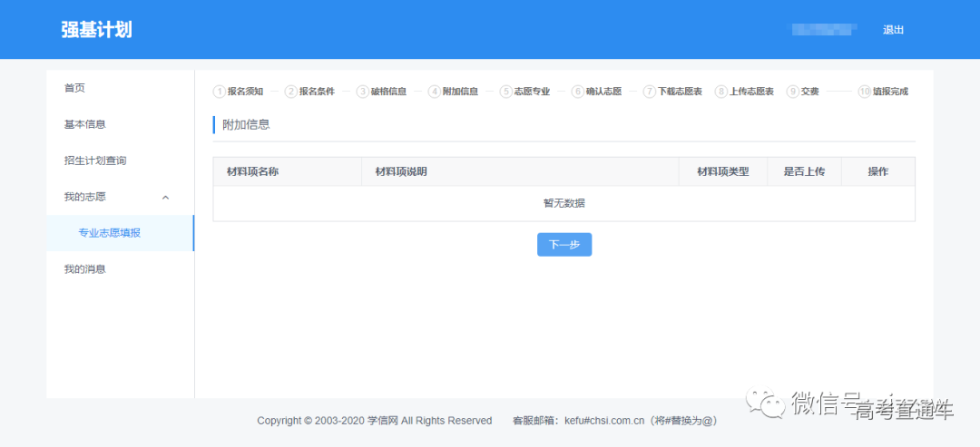Viewport: 980px width, 447px height.
Task: Go to step 6 确认志愿
Action: point(597,92)
